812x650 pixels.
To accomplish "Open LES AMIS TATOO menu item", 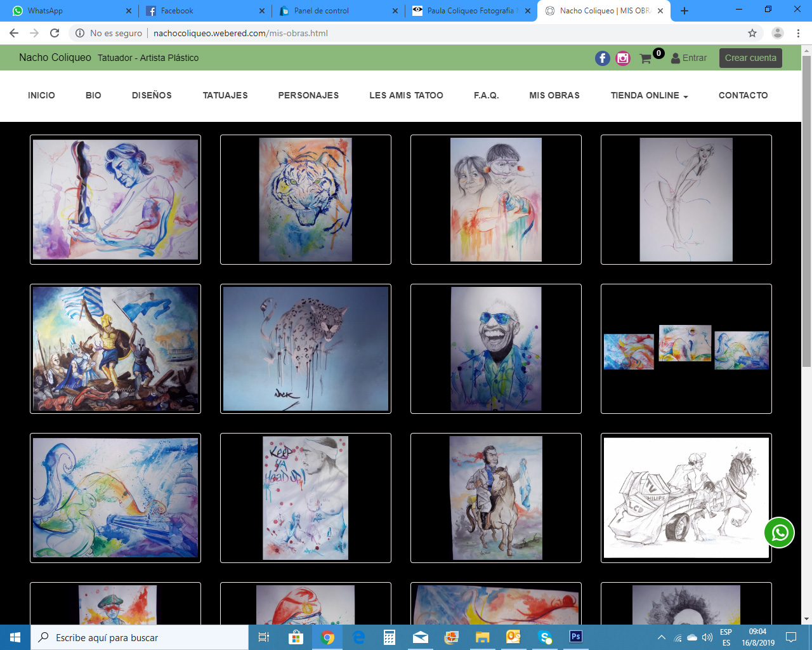I will tap(406, 95).
